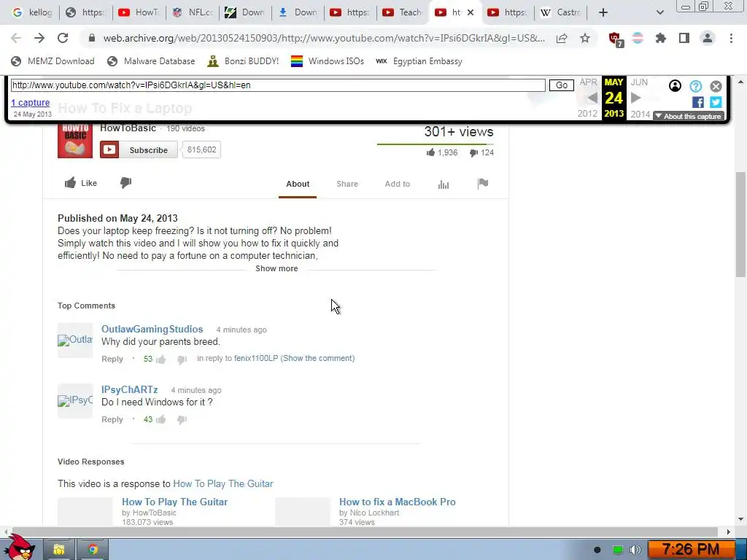Reply to OutlawGamingStudios comment
This screenshot has height=560, width=747.
[112, 359]
